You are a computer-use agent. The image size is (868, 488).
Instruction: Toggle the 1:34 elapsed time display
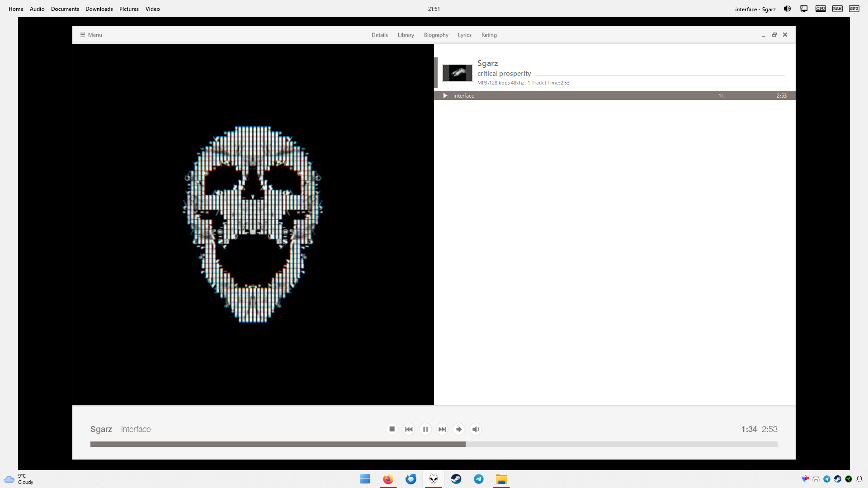coord(749,429)
